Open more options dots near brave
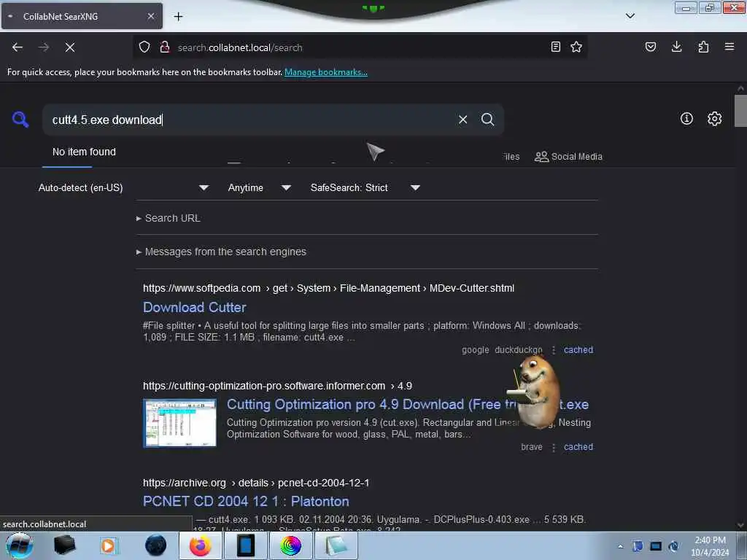 (554, 447)
